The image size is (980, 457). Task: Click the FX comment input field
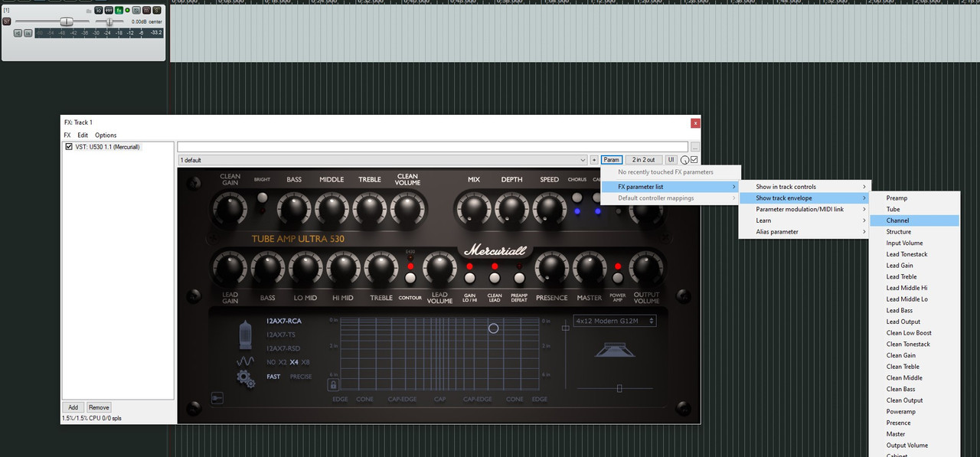(x=432, y=146)
